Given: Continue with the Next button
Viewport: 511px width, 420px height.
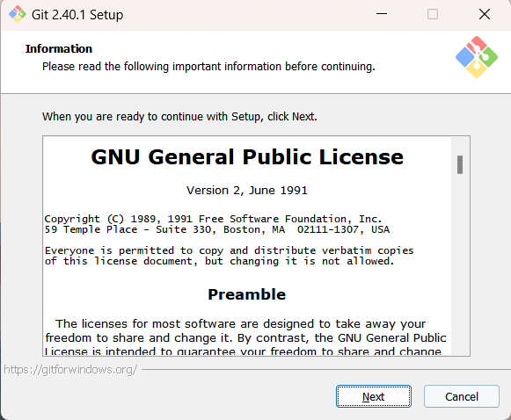Looking at the screenshot, I should coord(374,396).
